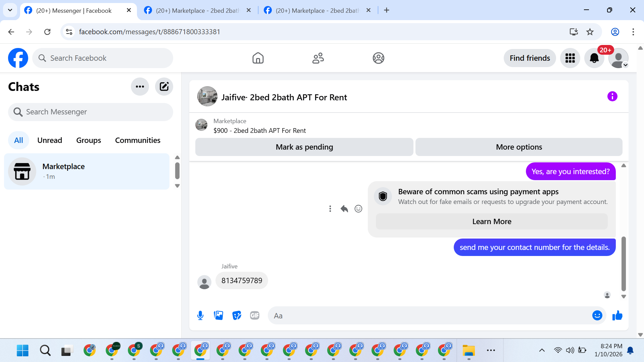Choose a sticker
This screenshot has width=644, height=362.
[x=237, y=315]
